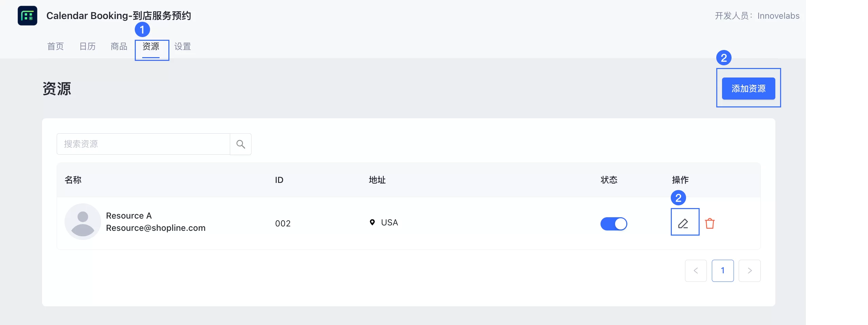
Task: Go to next page arrow
Action: (750, 271)
